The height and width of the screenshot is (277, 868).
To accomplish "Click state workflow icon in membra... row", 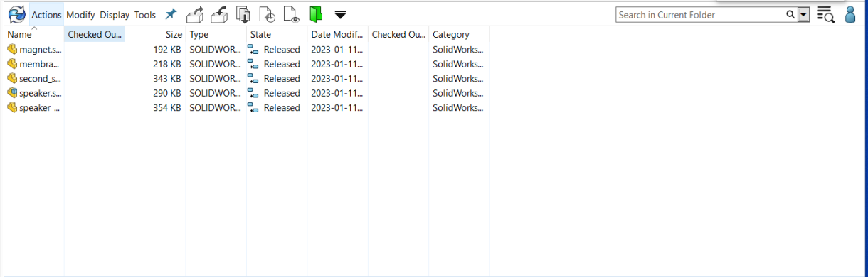I will point(253,64).
